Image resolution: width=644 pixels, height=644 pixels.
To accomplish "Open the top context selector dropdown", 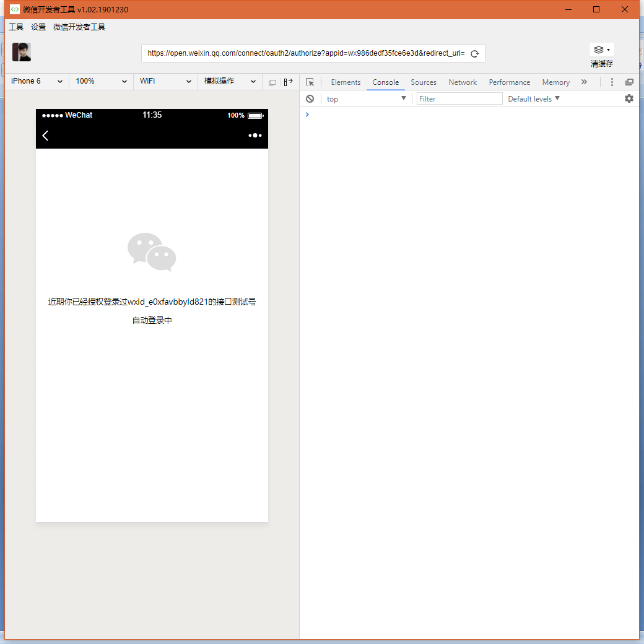I will coord(366,98).
